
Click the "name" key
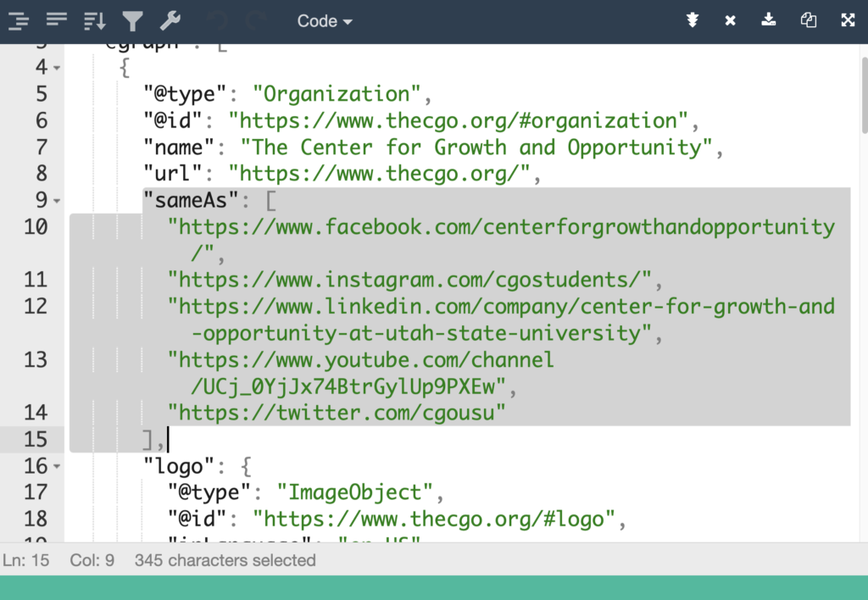[178, 147]
